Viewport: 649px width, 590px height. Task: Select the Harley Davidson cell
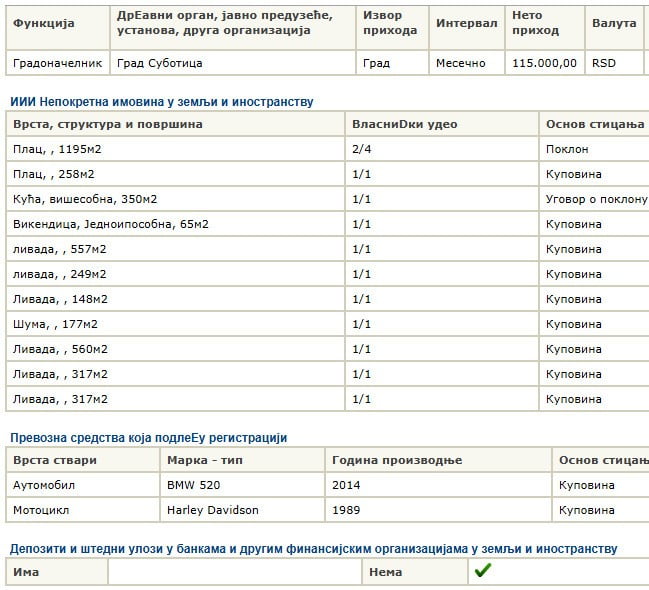(x=242, y=510)
